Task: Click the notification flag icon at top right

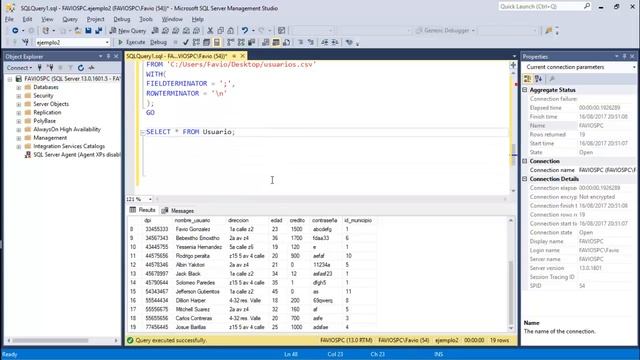Action: [x=549, y=31]
